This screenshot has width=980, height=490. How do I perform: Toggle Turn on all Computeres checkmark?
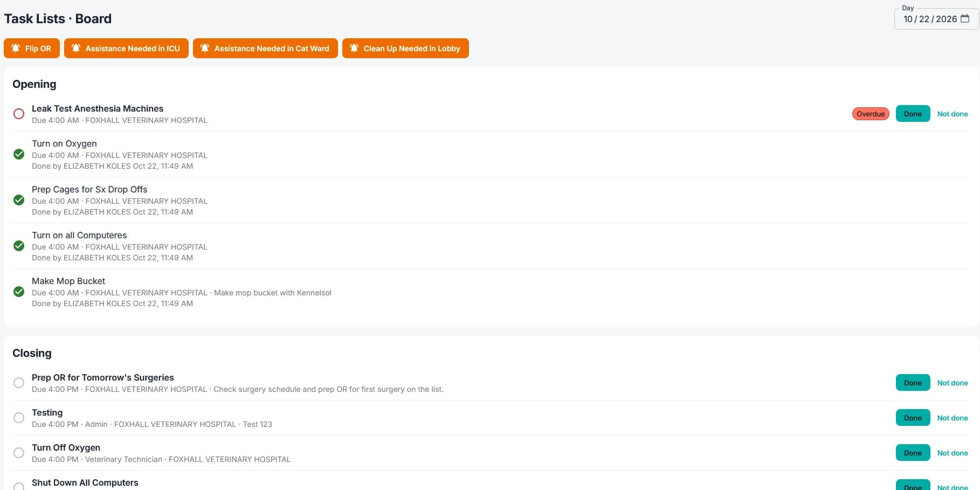coord(19,246)
